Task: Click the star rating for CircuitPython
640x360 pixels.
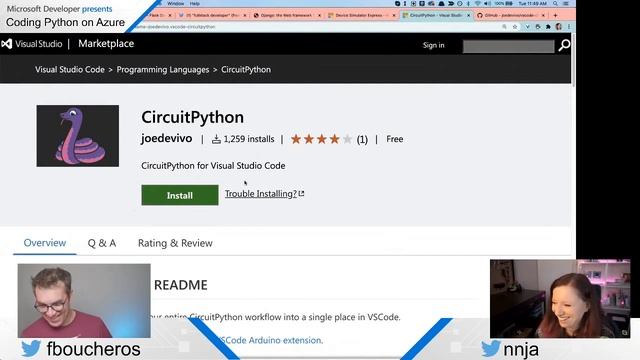Action: click(321, 139)
